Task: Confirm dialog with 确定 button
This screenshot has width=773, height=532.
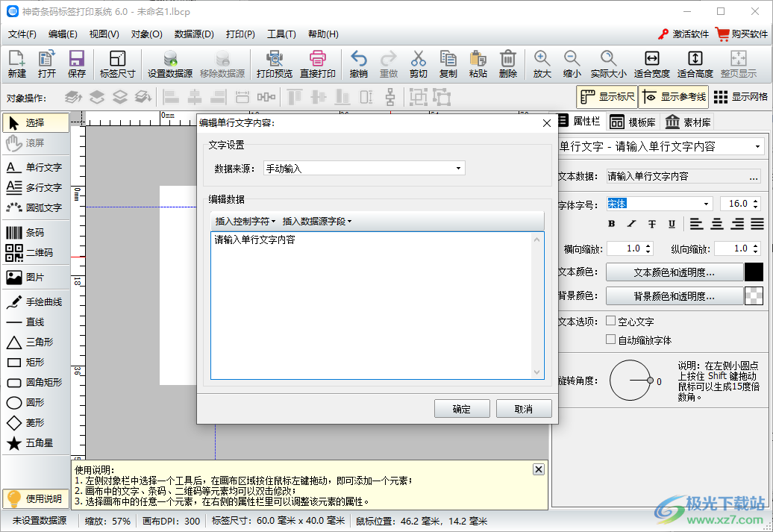Action: (x=462, y=409)
